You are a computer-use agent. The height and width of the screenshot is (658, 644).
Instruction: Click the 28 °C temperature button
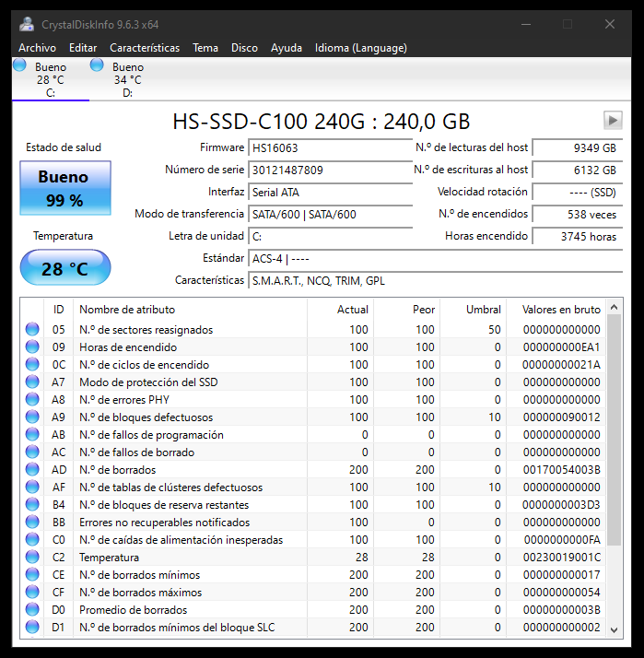(x=65, y=268)
